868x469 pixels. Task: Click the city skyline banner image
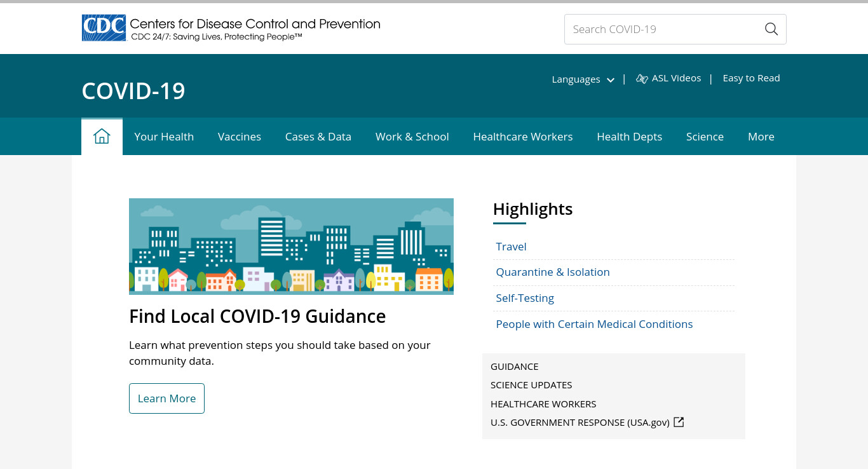pyautogui.click(x=291, y=246)
